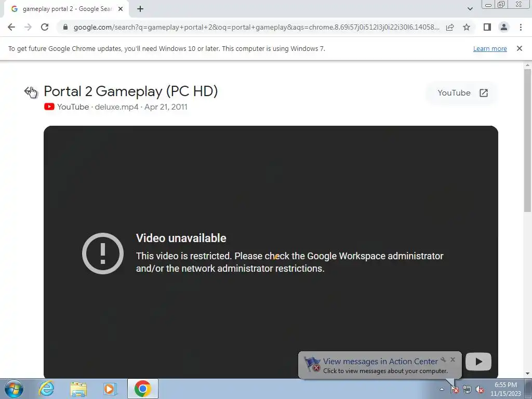532x399 pixels.
Task: Open the Chrome profile menu
Action: (504, 27)
